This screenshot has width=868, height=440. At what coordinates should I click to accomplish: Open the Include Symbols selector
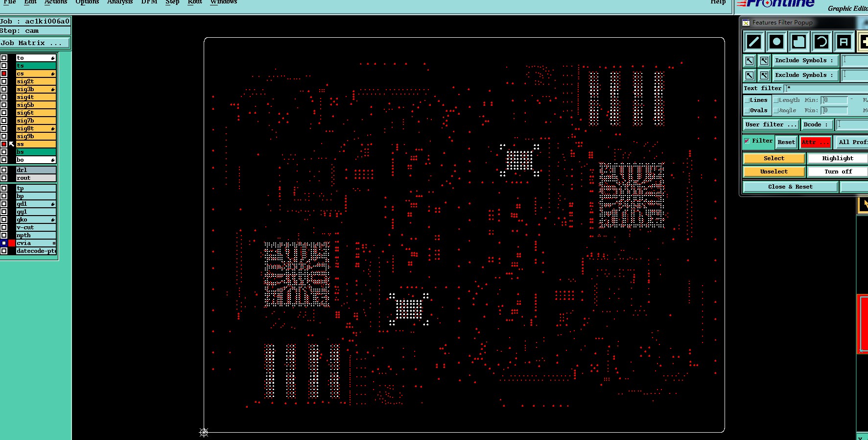coord(805,61)
